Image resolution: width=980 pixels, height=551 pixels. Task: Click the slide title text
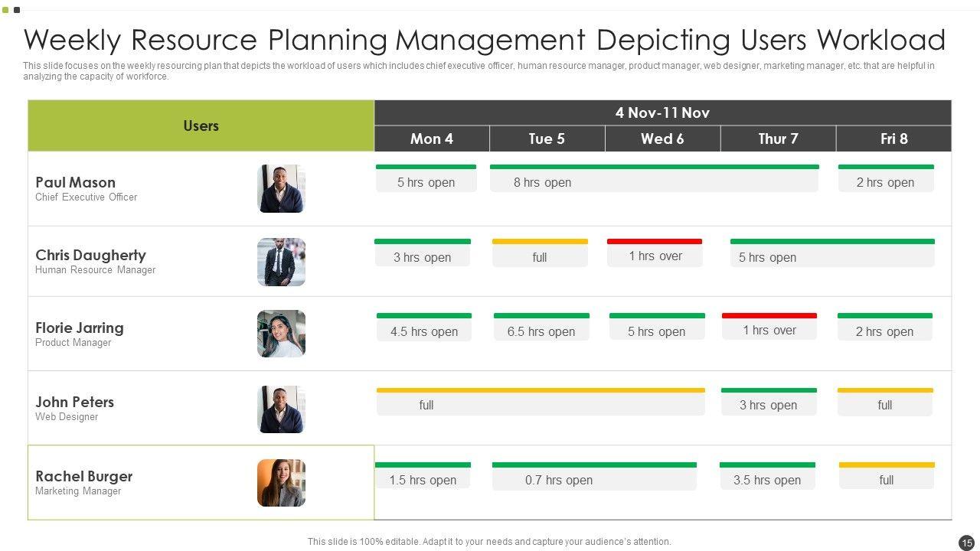pyautogui.click(x=484, y=39)
